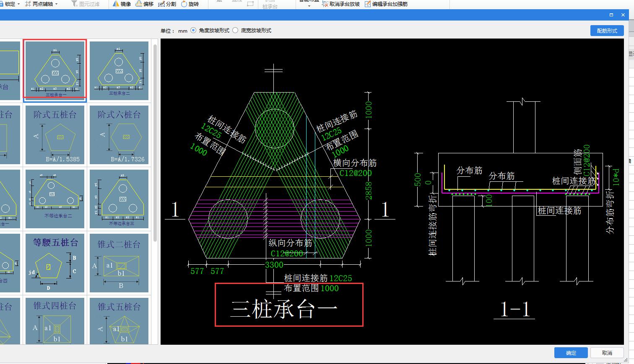Open 编辑承台加强筋 tool
This screenshot has width=634, height=364.
(386, 4)
